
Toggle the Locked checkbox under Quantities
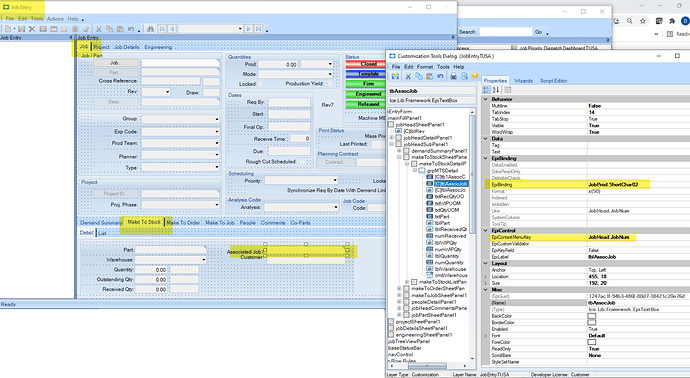point(261,84)
